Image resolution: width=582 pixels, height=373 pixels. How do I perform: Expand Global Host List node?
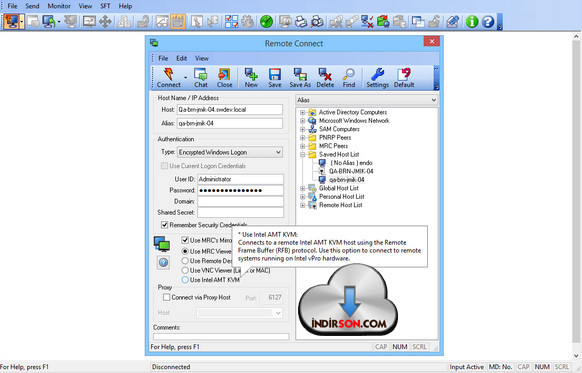303,188
